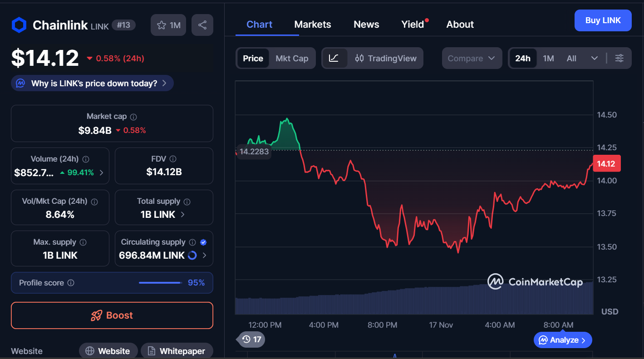The width and height of the screenshot is (644, 359).
Task: Open 'Why is LINK's price down today?'
Action: [x=93, y=84]
